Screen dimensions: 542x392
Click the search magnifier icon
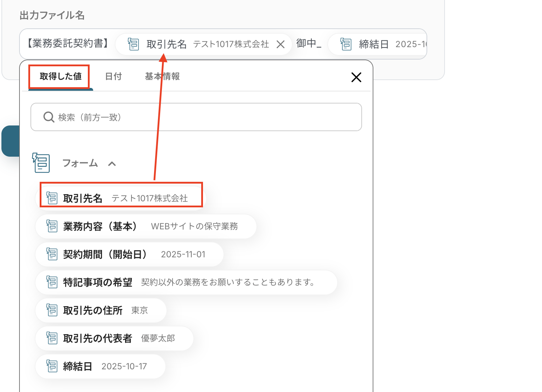(49, 117)
